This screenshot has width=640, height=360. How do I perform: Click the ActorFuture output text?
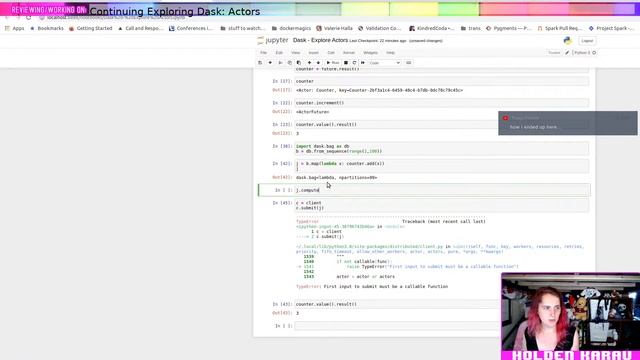tap(313, 112)
